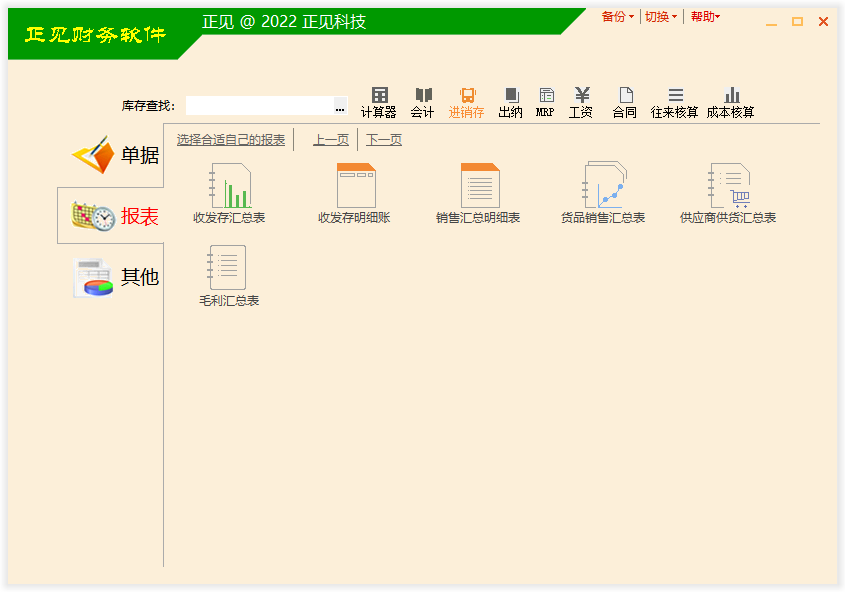Screen dimensions: 845x592
Task: Close the 正见财务软件 window
Action: [823, 22]
